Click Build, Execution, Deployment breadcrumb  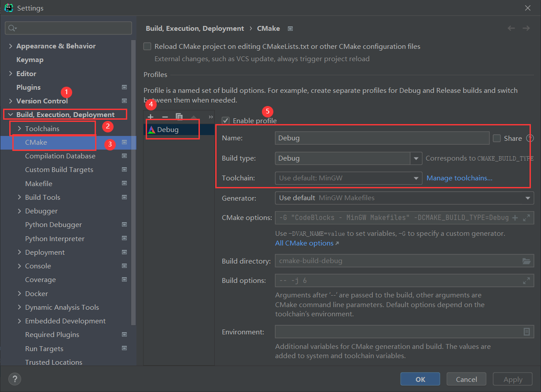click(x=195, y=28)
